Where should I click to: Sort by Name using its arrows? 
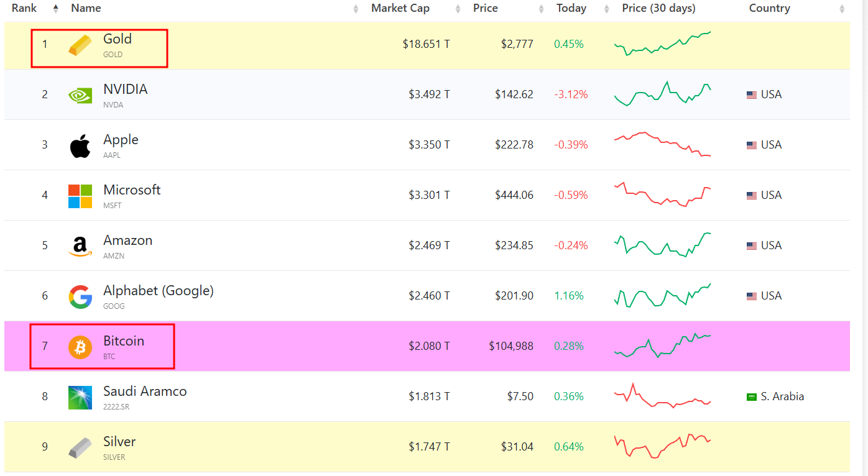coord(356,9)
